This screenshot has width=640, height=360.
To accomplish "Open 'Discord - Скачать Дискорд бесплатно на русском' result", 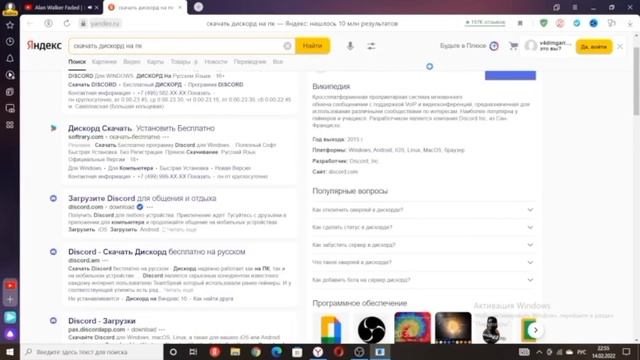I will click(157, 252).
